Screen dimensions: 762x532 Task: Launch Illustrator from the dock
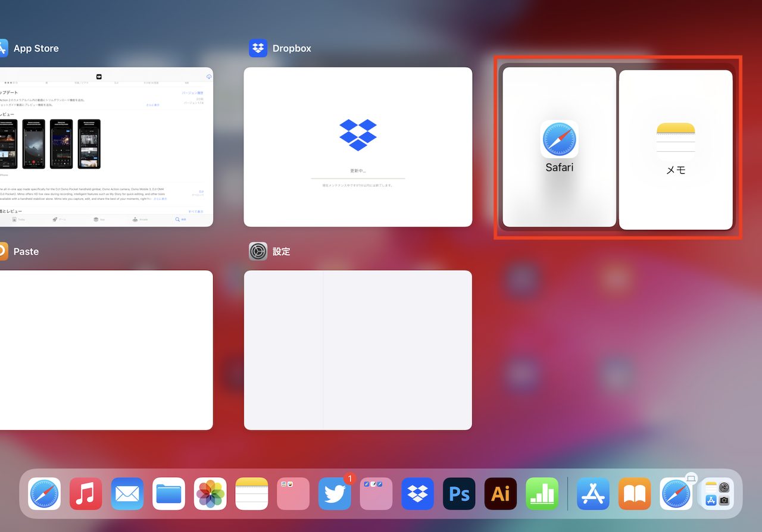(x=501, y=493)
